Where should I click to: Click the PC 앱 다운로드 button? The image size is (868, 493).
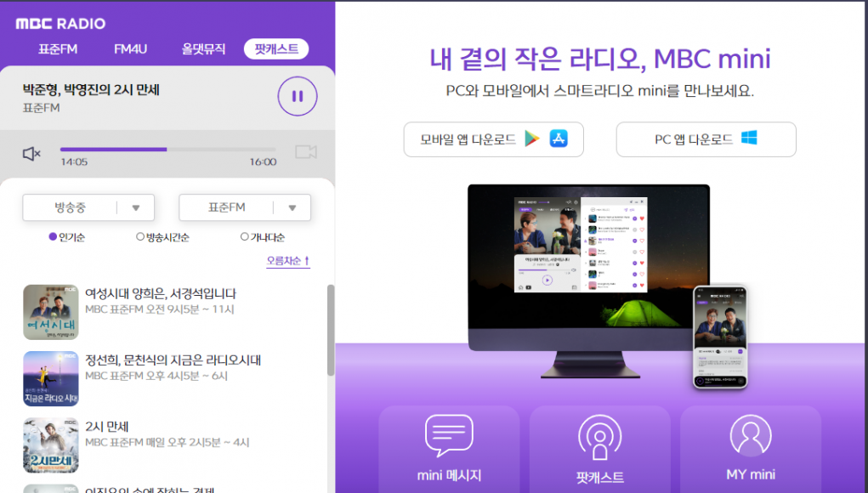click(x=706, y=139)
